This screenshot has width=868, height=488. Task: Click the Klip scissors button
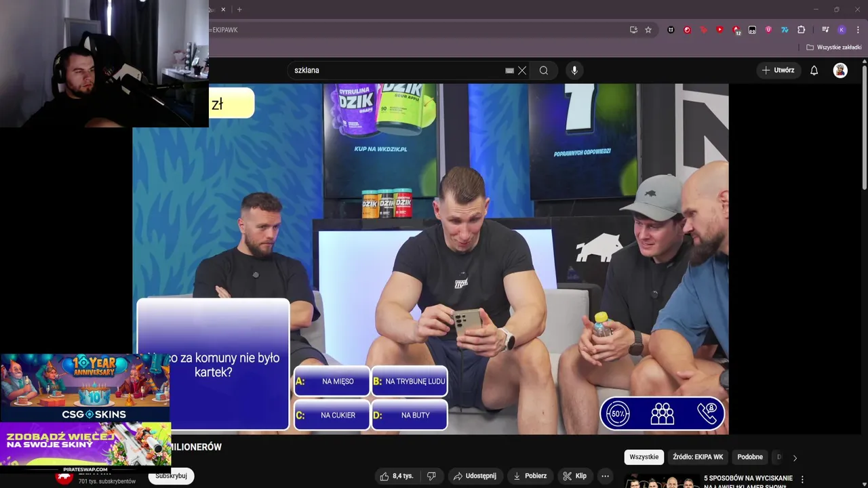(574, 476)
